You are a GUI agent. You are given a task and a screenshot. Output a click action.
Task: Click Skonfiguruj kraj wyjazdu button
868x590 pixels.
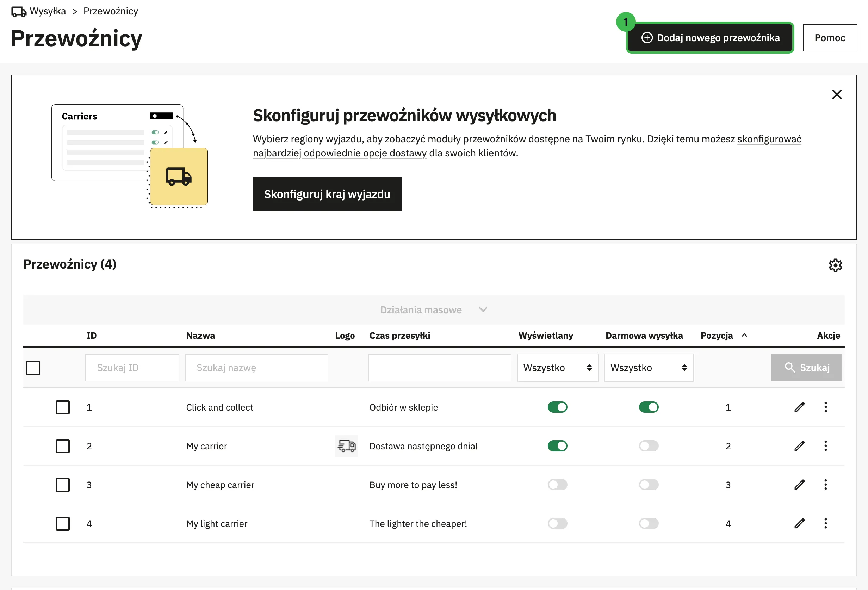click(327, 194)
